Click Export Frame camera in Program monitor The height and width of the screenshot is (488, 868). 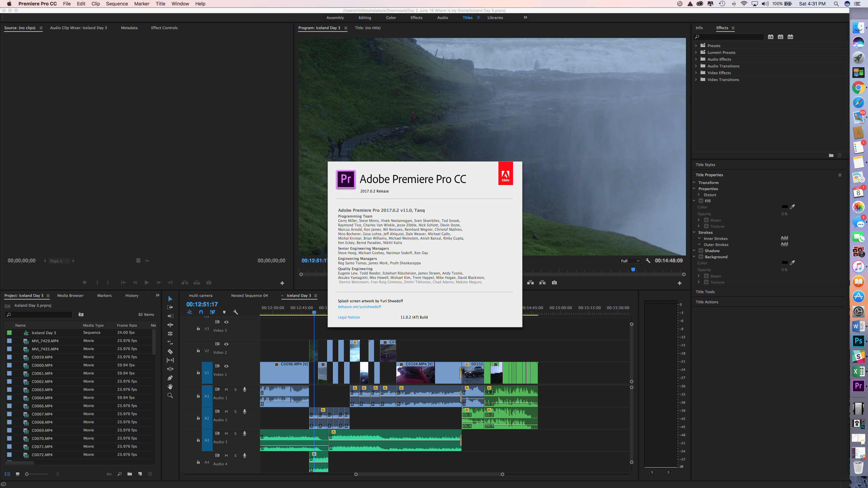tap(554, 283)
